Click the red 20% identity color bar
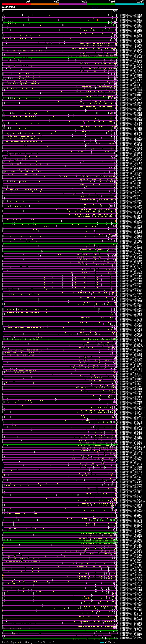 (16, 4)
